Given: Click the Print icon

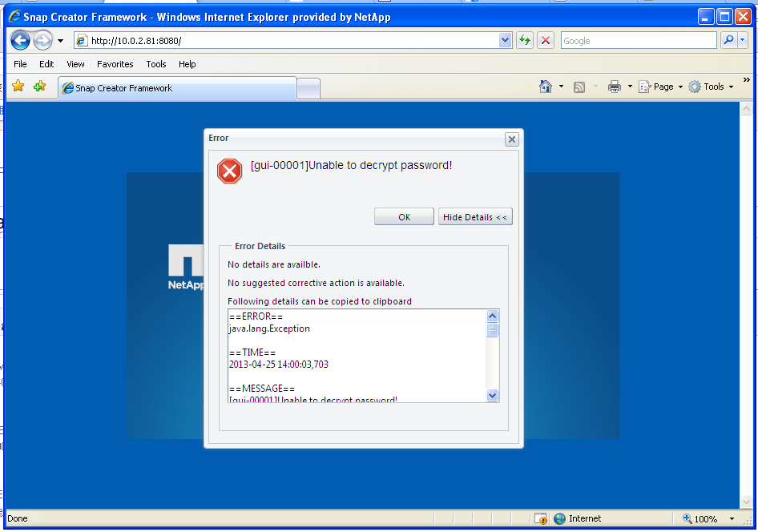Looking at the screenshot, I should [x=615, y=87].
